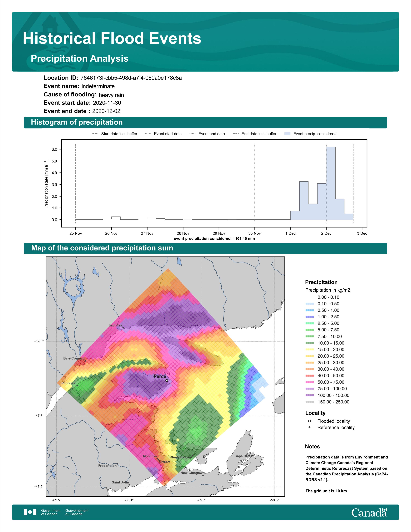Click the Event precip. considered legend box
Image resolution: width=411 pixels, height=532 pixels.
pyautogui.click(x=288, y=134)
